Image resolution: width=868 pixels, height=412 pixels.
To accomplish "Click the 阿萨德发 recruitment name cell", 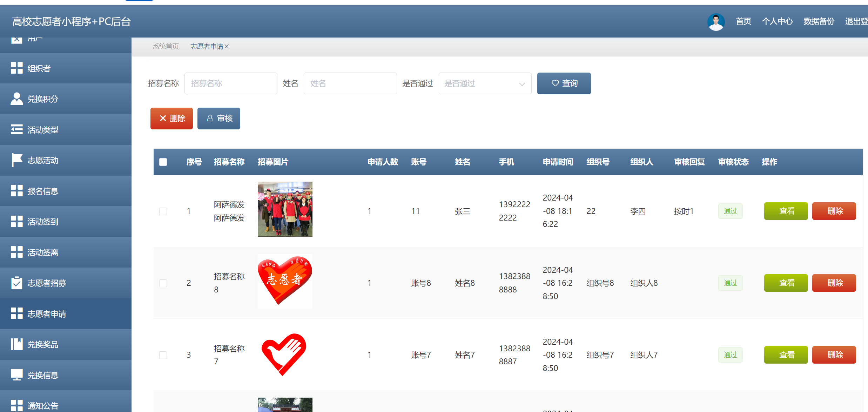I will [x=229, y=211].
